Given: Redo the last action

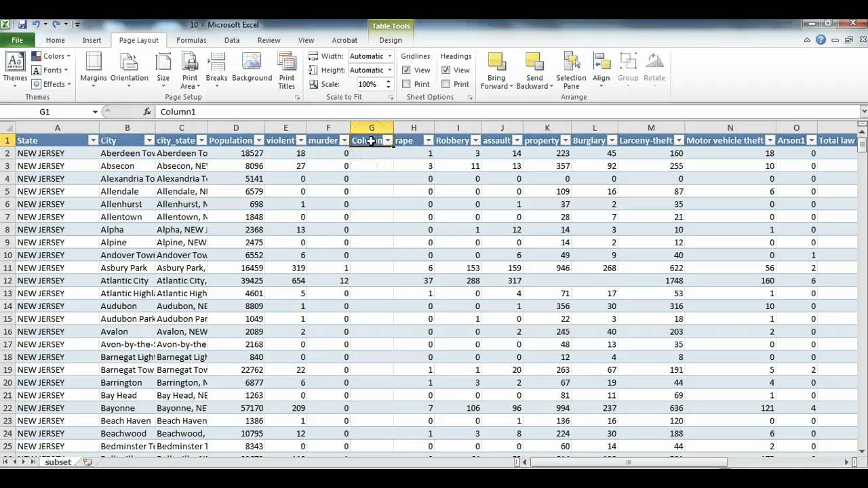Looking at the screenshot, I should click(x=56, y=24).
